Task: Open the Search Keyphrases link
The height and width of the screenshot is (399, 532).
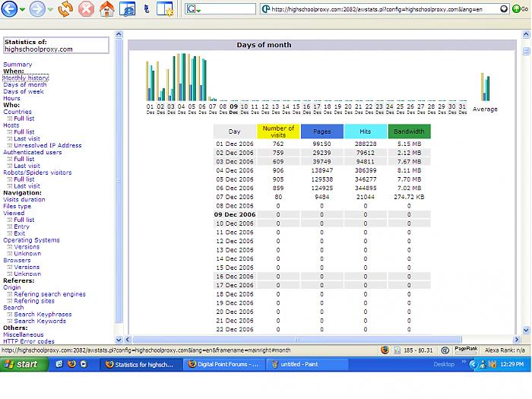Action: pos(43,315)
